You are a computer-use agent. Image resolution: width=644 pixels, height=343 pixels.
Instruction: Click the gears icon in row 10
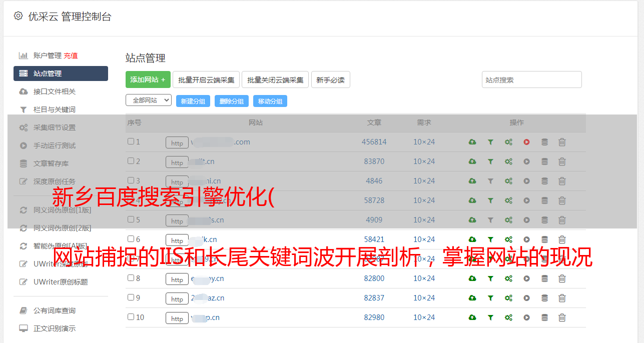click(508, 317)
